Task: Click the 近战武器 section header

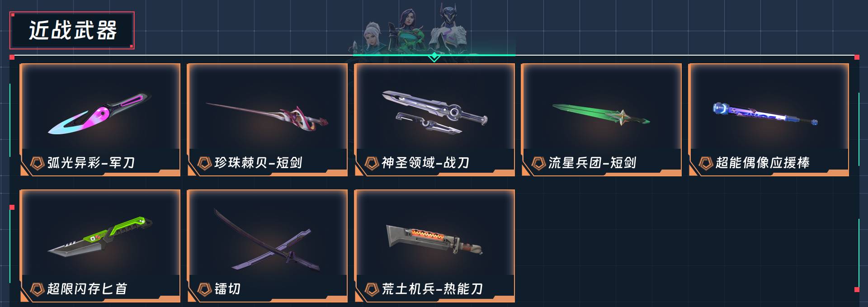Action: [72, 30]
